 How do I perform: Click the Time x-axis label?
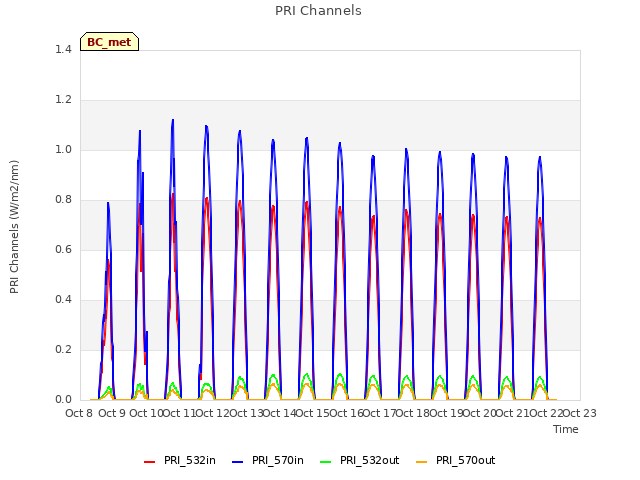[566, 429]
